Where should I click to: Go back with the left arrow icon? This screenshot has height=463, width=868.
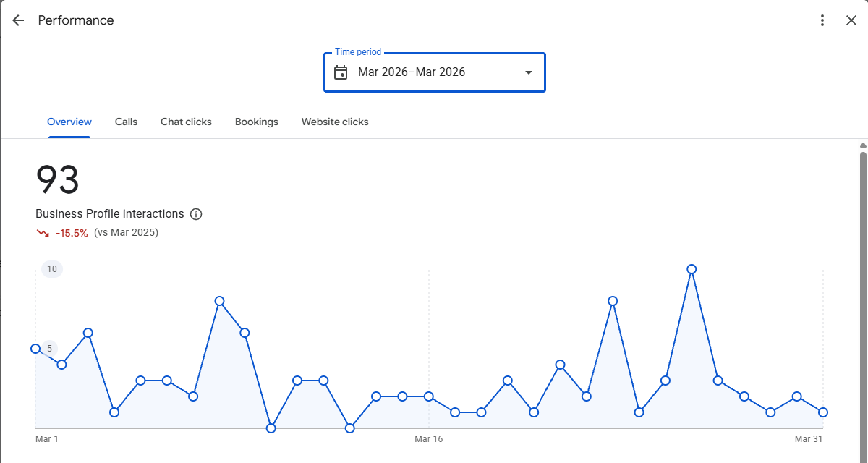click(x=18, y=20)
